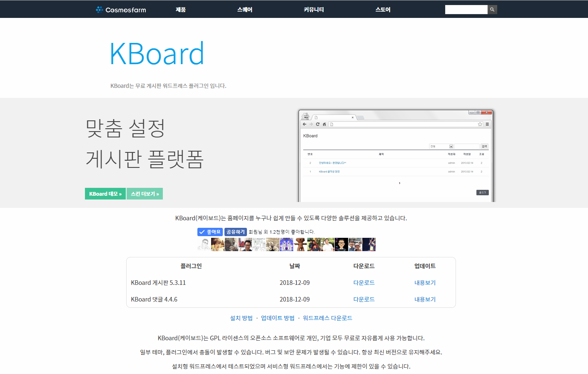This screenshot has height=374, width=588.
Task: Open the 제품 menu
Action: tap(180, 10)
